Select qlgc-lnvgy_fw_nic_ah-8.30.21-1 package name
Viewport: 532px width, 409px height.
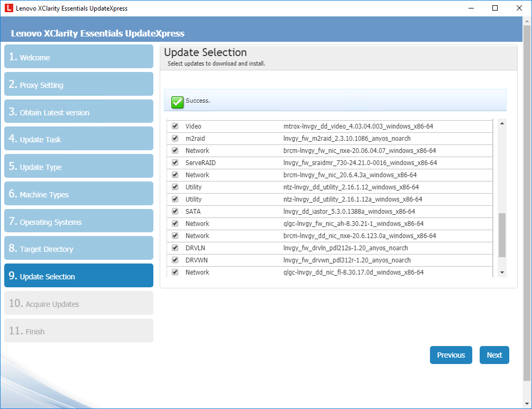click(x=354, y=224)
